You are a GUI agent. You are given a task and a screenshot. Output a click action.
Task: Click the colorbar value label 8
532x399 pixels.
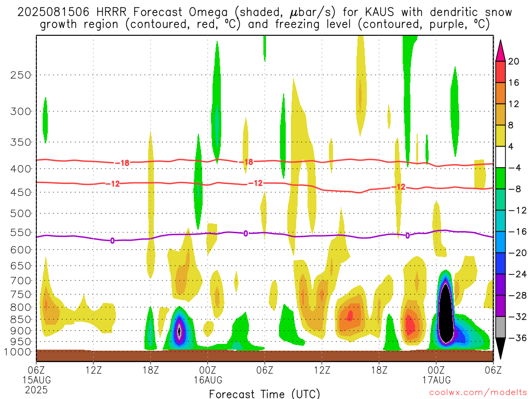[x=511, y=126]
